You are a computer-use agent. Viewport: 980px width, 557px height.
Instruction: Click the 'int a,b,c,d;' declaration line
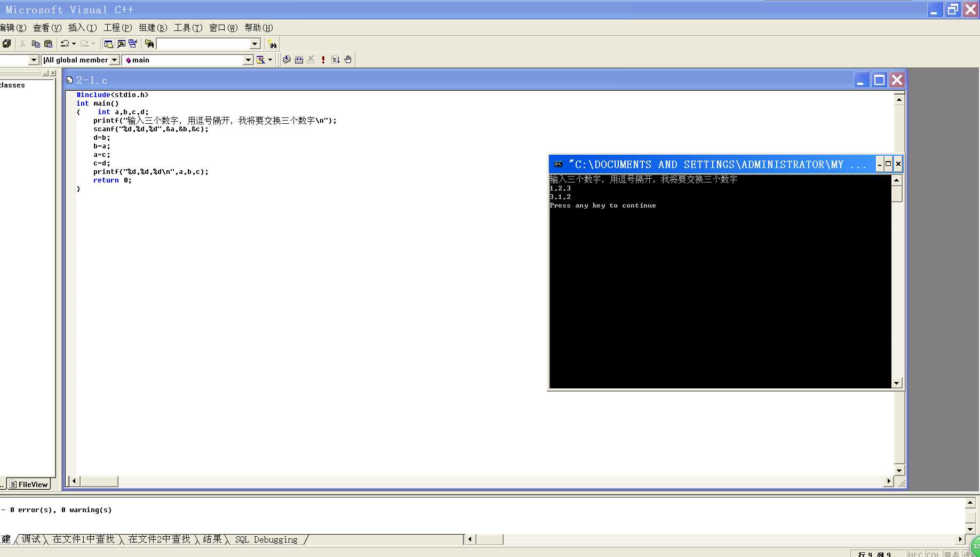click(x=123, y=112)
